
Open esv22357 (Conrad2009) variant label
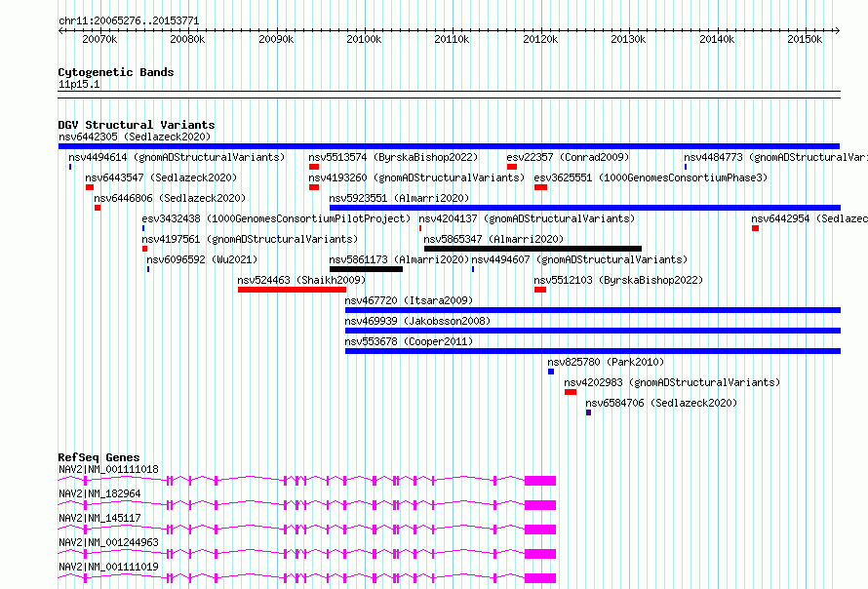pos(568,157)
